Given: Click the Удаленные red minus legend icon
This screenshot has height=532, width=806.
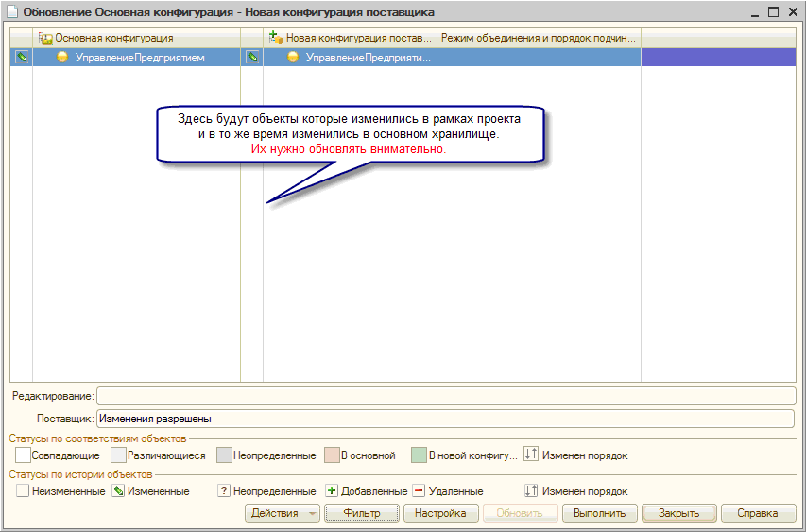Looking at the screenshot, I should [419, 491].
